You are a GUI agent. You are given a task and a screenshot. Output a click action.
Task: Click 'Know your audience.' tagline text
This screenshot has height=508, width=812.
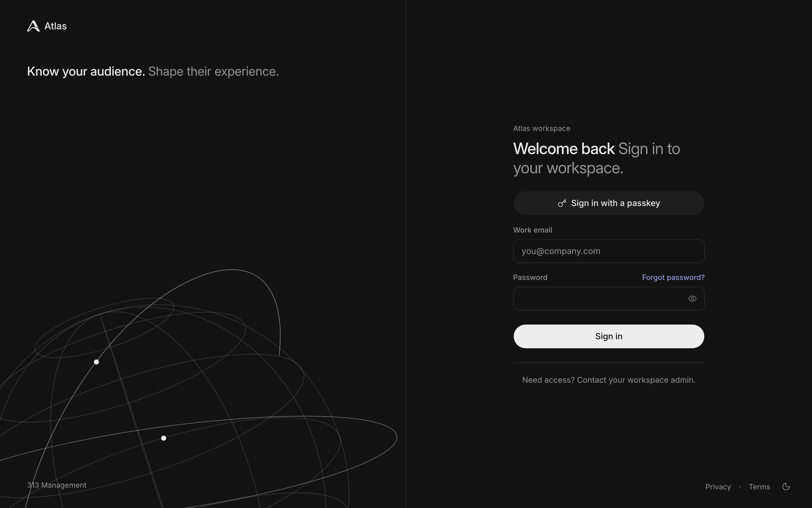[x=86, y=72]
